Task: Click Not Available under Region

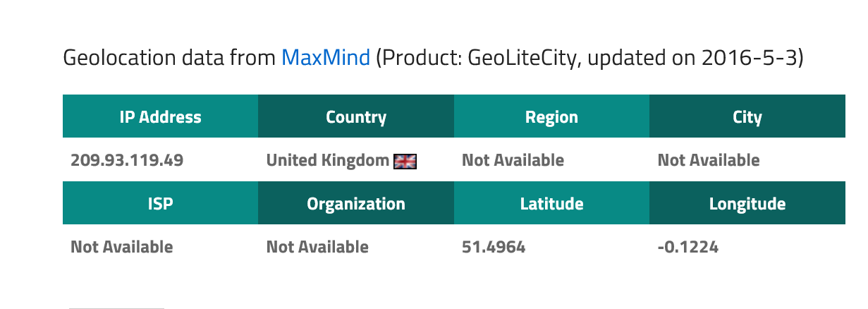Action: tap(513, 160)
